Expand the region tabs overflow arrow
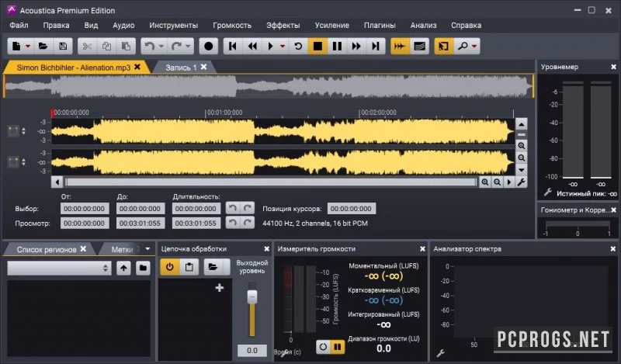Screen dimensions: 621x364 tap(147, 249)
